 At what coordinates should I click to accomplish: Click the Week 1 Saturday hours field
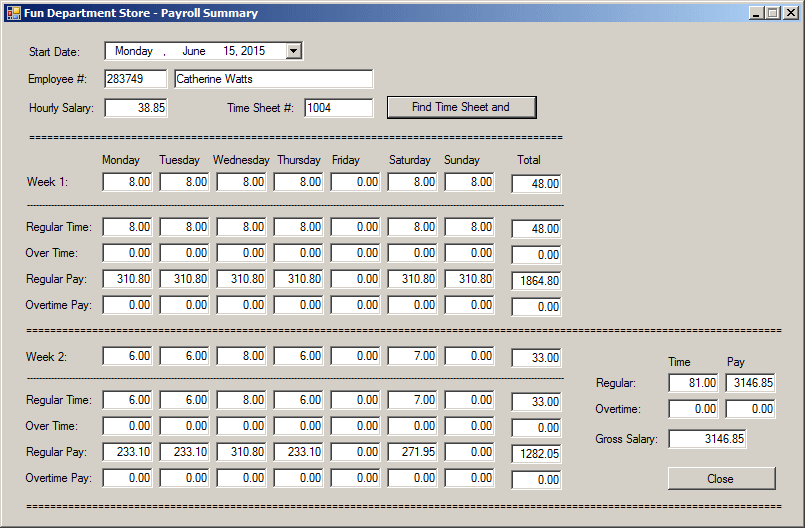click(412, 182)
